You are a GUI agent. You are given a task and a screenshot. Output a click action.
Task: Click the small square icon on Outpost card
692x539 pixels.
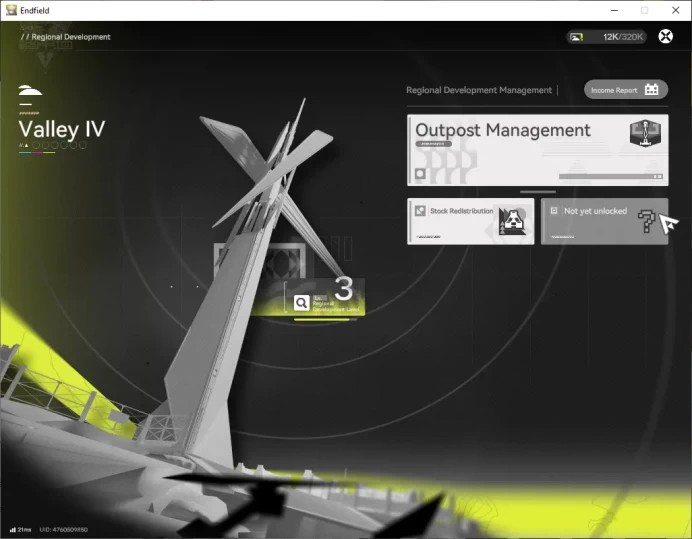click(420, 173)
